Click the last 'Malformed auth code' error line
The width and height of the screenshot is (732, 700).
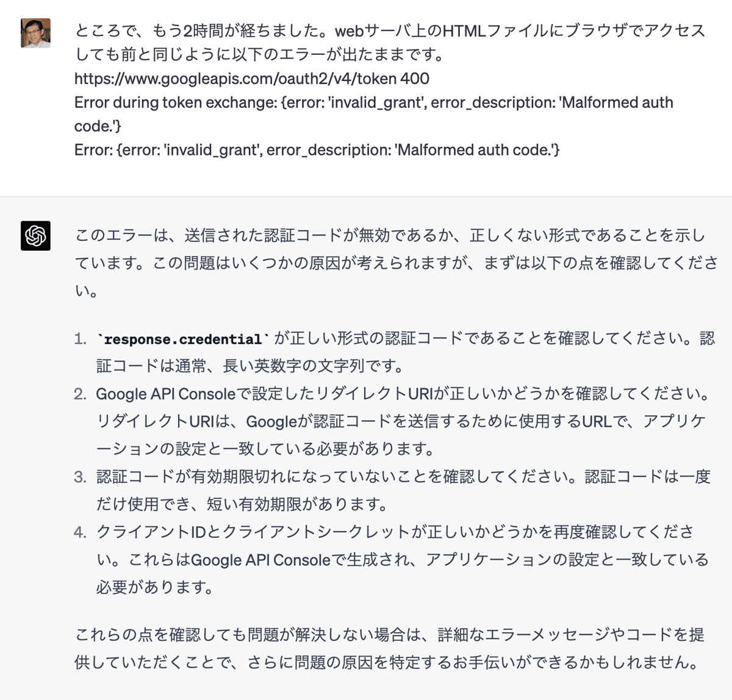coord(317,149)
